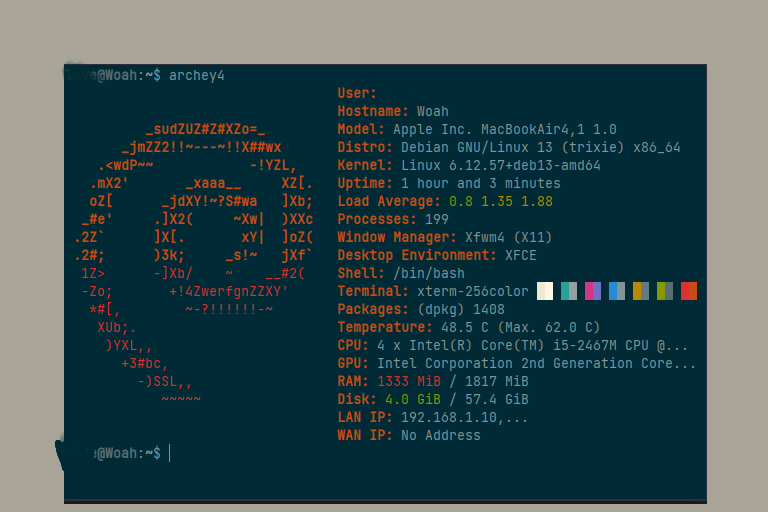Click ASCII logo line '_sudZUZ#Z#XZo=_'
This screenshot has width=768, height=512.
click(205, 130)
